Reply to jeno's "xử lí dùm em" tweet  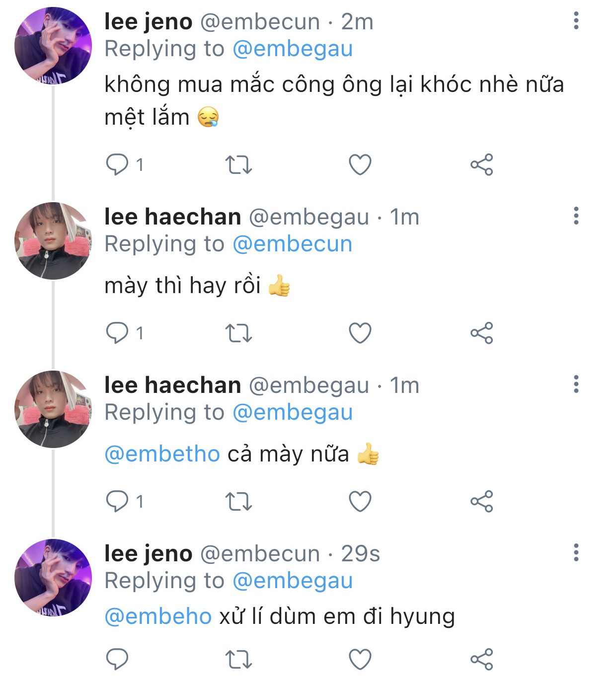click(x=118, y=659)
